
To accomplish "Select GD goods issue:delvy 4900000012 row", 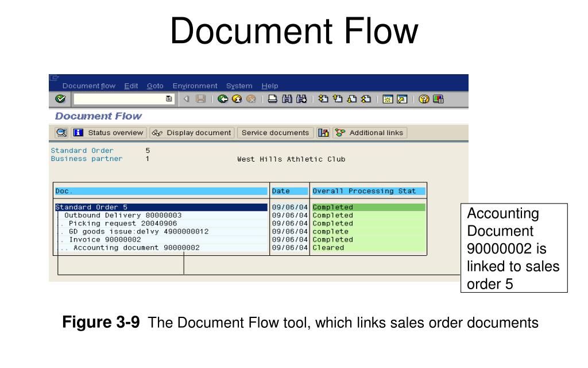I will [x=161, y=232].
